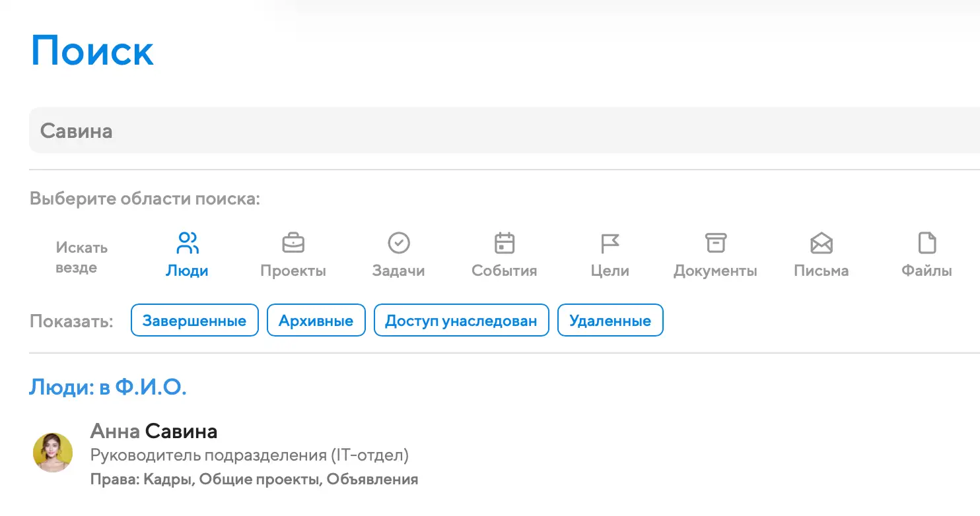This screenshot has height=516, width=980.
Task: Click the Проекты scope label
Action: [293, 271]
